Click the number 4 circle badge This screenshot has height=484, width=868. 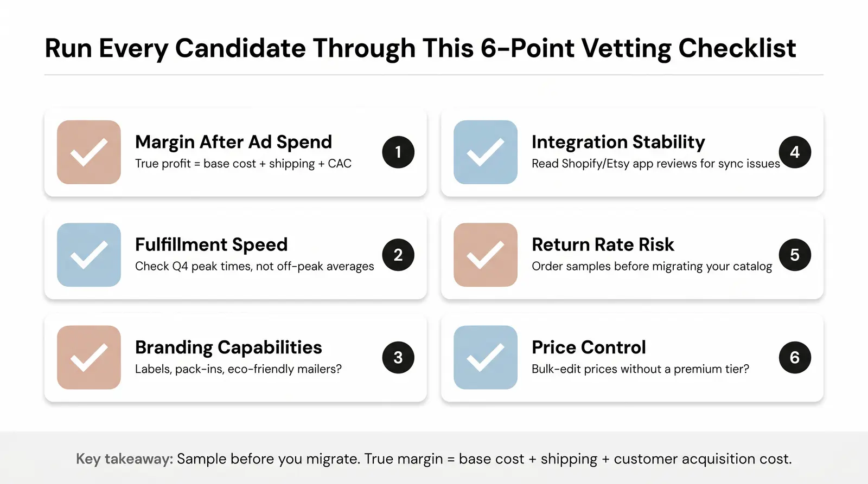click(795, 152)
